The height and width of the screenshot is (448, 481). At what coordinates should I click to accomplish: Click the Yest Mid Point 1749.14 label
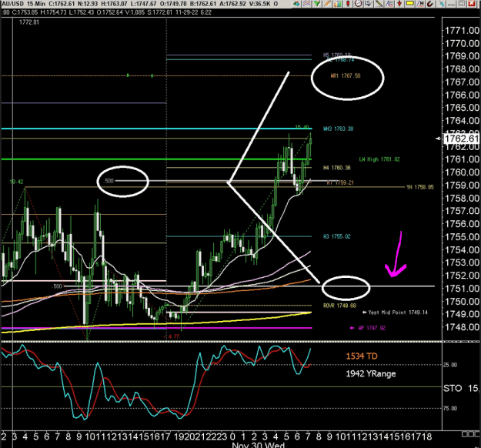(398, 313)
